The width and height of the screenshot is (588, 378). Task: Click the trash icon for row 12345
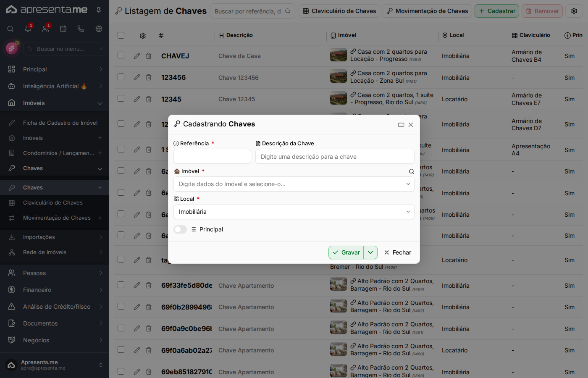click(x=149, y=99)
